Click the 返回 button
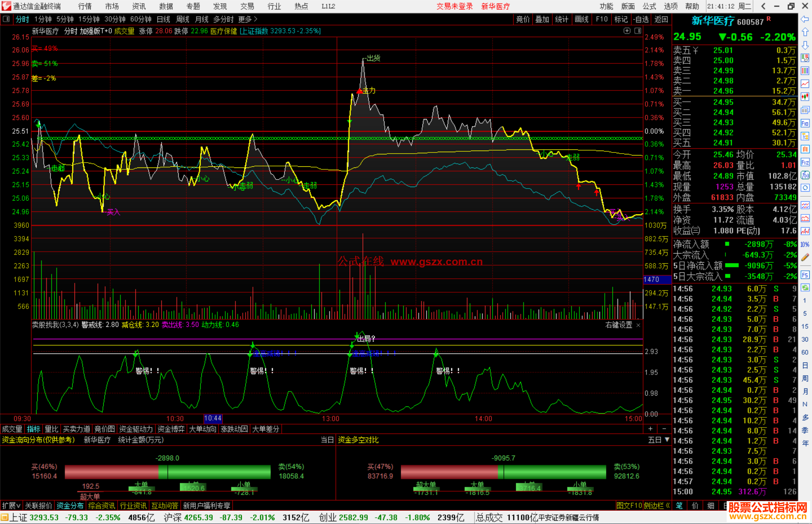Screen dimensions: 812x524 (661, 19)
